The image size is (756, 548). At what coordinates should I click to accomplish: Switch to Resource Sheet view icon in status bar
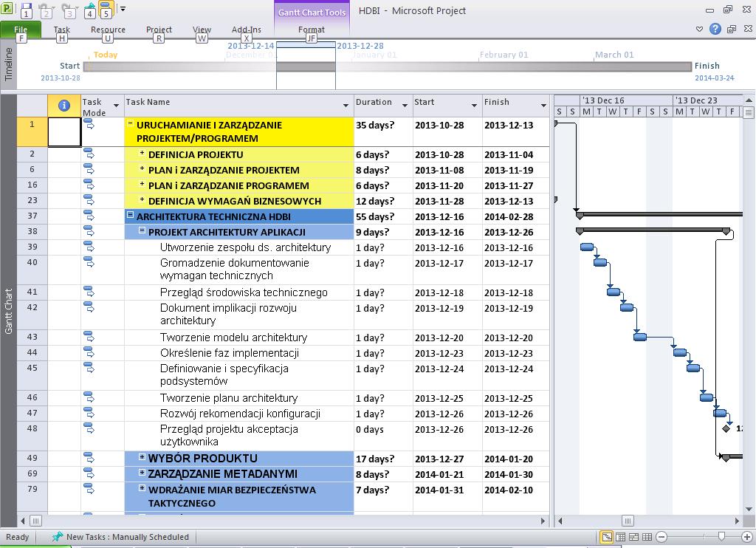[647, 537]
